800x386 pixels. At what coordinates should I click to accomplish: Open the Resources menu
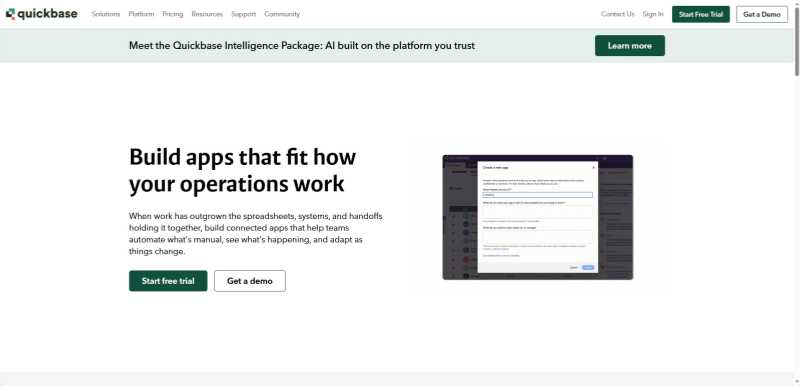[x=207, y=14]
